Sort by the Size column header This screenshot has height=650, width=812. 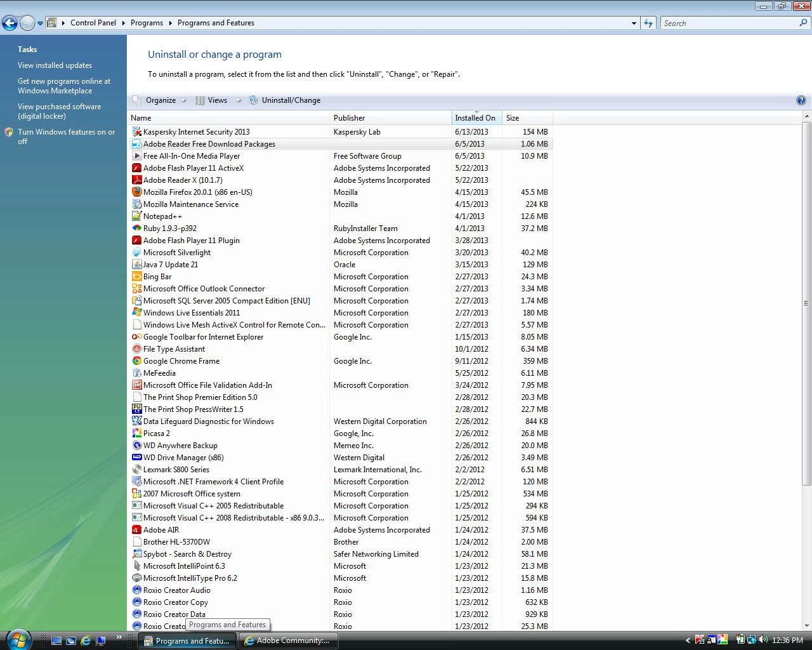(527, 118)
